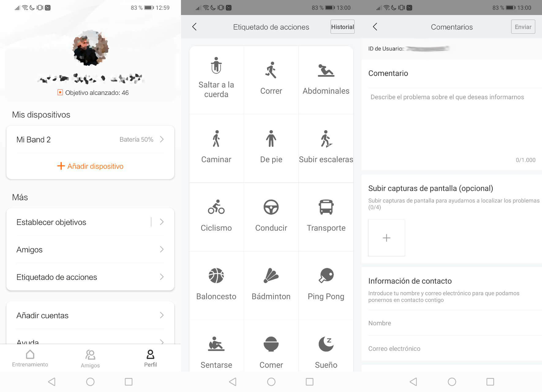The height and width of the screenshot is (392, 542).
Task: Focus the Correo electrónico input field
Action: pyautogui.click(x=452, y=349)
